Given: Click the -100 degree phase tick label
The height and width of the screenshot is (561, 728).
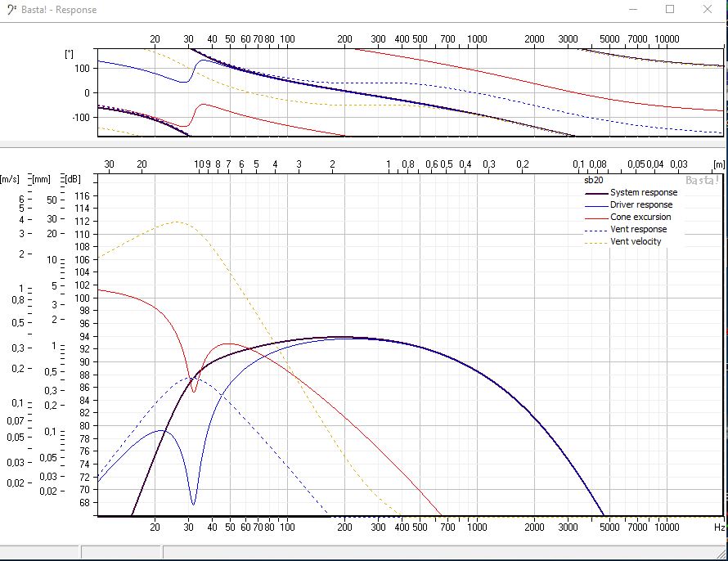Looking at the screenshot, I should point(81,118).
